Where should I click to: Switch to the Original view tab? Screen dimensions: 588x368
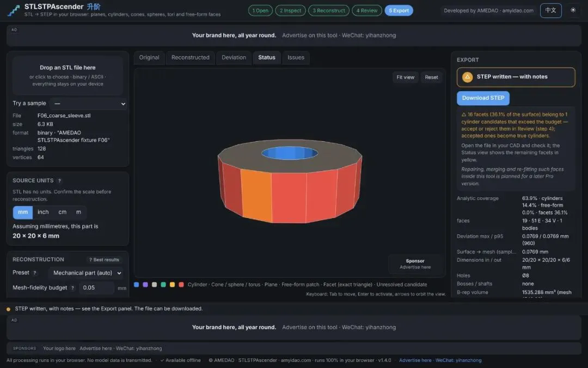[x=149, y=57]
